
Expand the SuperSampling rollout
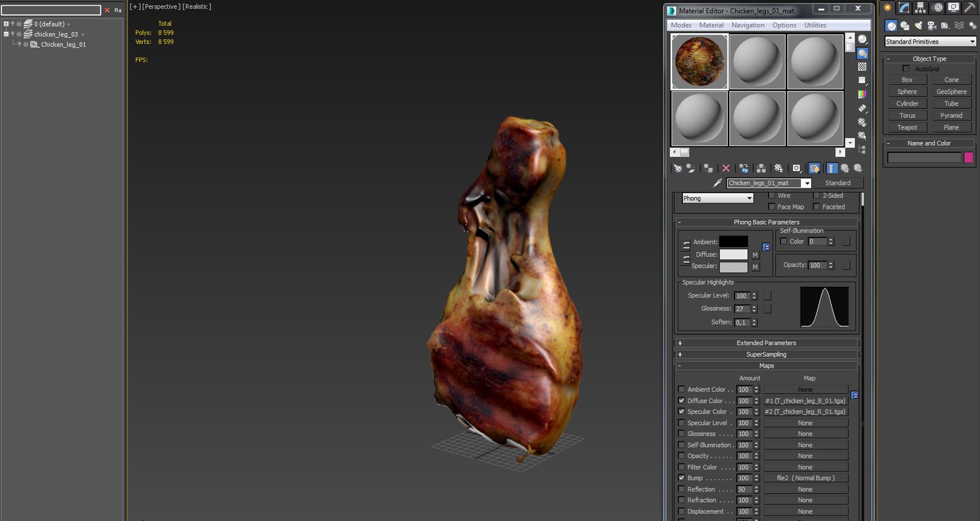pos(766,354)
